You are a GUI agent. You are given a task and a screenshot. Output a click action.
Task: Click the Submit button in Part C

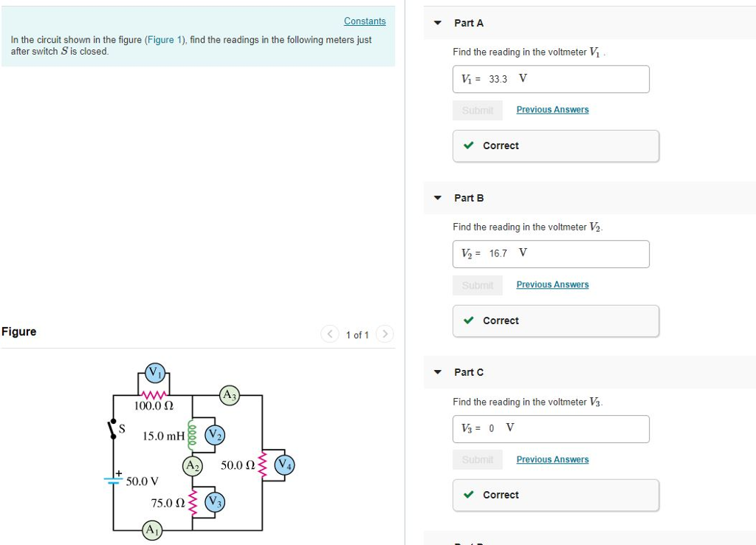click(x=477, y=459)
